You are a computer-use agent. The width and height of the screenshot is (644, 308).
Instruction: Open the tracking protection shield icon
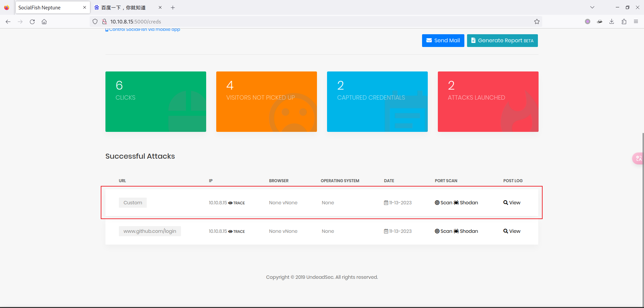(x=95, y=21)
